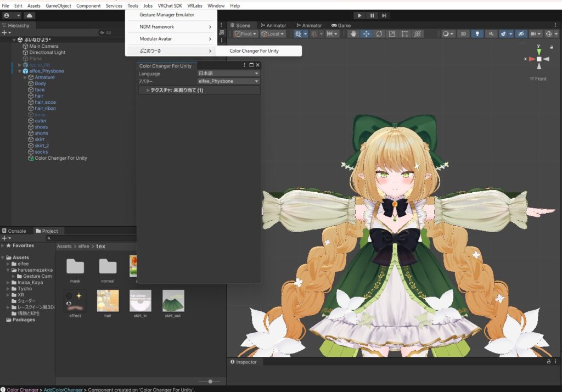Click the Pause button

tap(372, 15)
